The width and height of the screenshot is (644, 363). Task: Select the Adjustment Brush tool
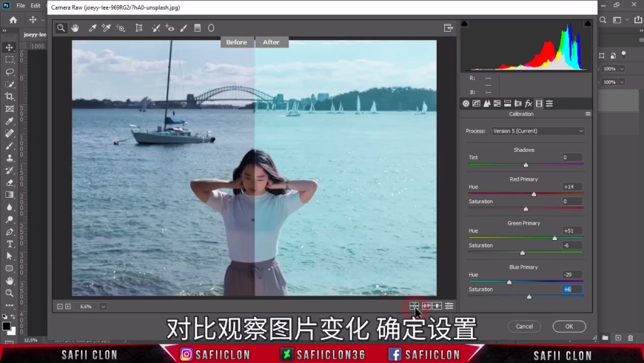(184, 28)
